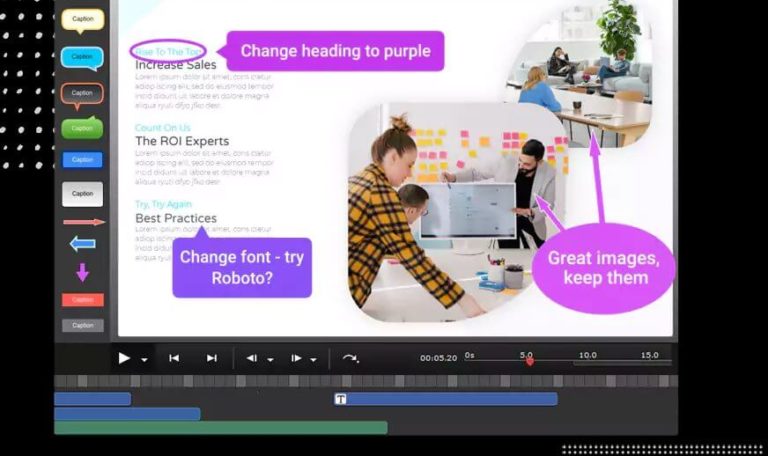768x456 pixels.
Task: Select the light gray caption box
Action: 82,194
